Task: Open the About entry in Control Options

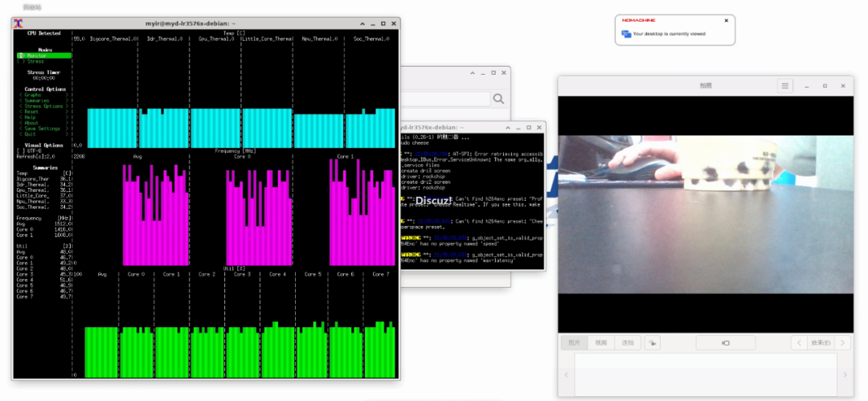Action: (x=31, y=123)
